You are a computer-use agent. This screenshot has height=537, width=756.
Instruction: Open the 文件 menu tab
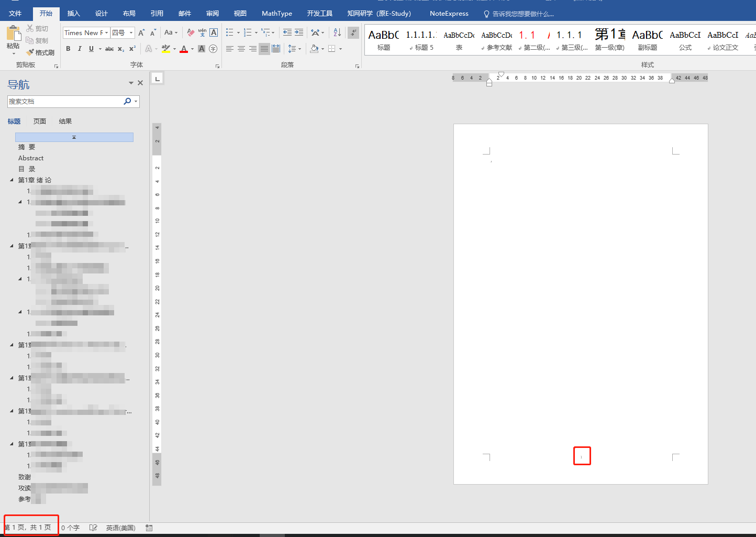(15, 14)
